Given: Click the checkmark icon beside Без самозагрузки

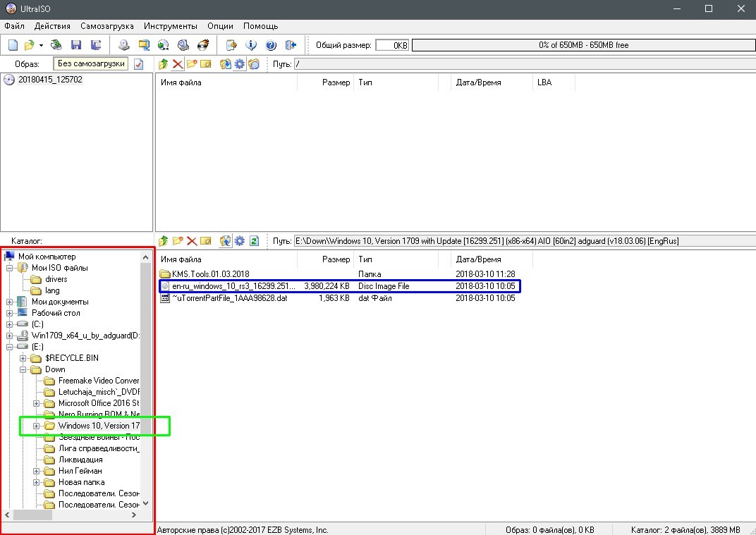Looking at the screenshot, I should 139,64.
